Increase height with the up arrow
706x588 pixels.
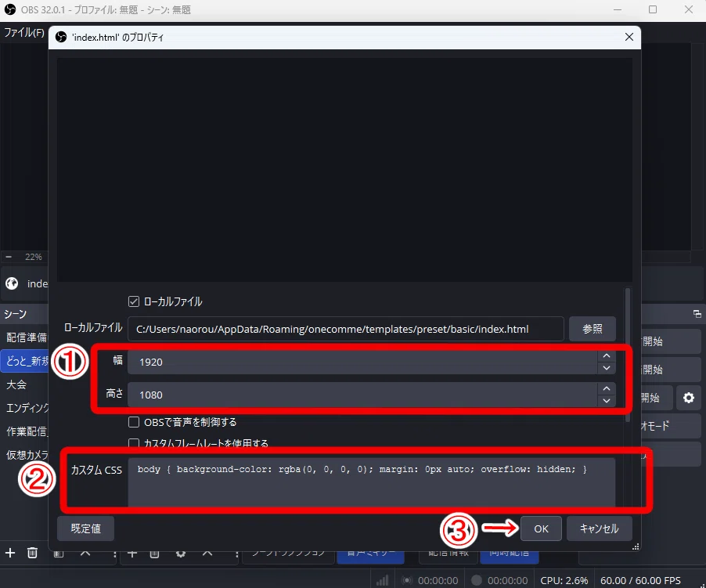[x=607, y=388]
